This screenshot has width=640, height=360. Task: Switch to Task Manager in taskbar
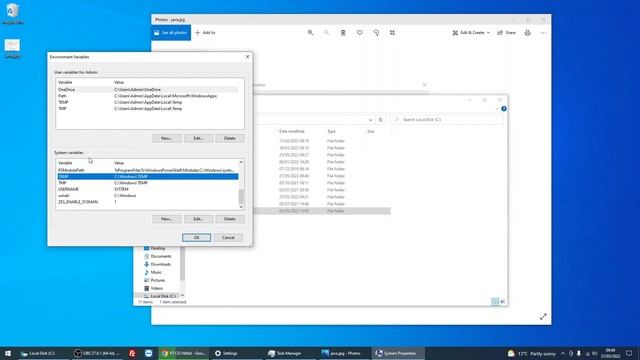tap(285, 353)
